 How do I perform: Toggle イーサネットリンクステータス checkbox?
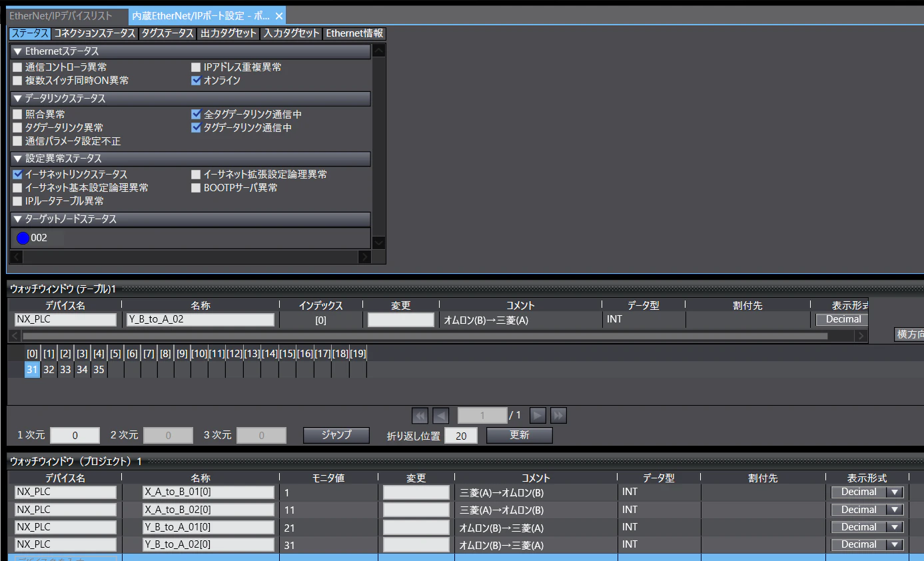click(x=18, y=175)
